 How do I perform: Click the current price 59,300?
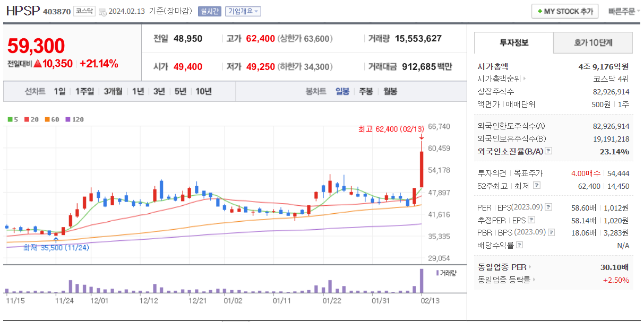(x=36, y=46)
